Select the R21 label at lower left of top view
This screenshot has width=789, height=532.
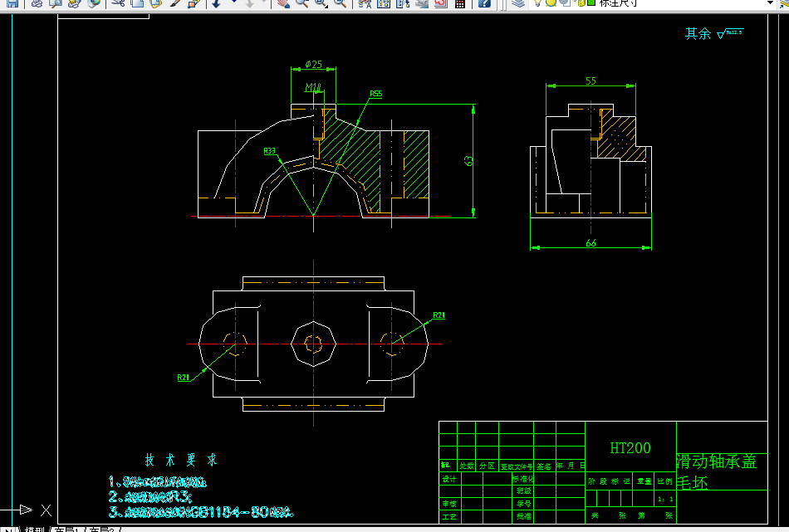pyautogui.click(x=184, y=377)
